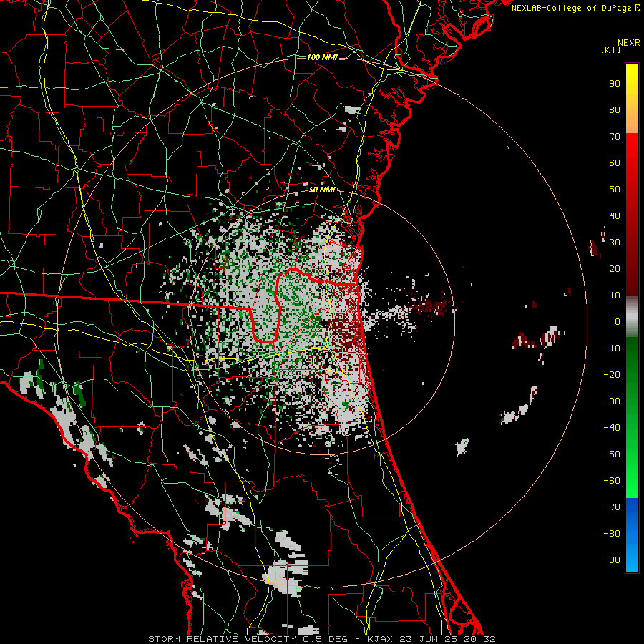Click the -40 knot scale label
Image resolution: width=644 pixels, height=644 pixels.
point(612,428)
